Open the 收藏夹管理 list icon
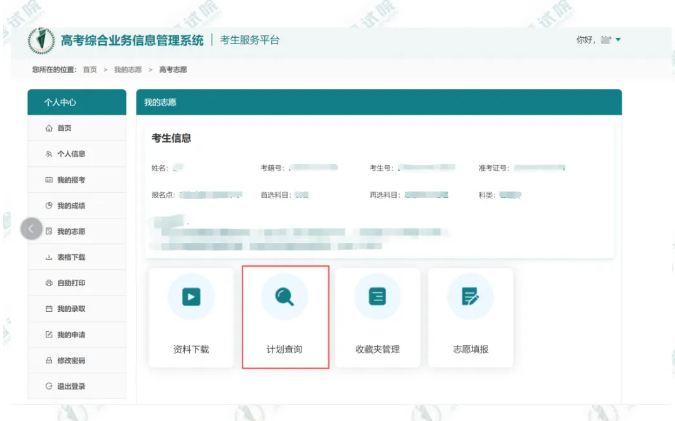 pos(377,297)
